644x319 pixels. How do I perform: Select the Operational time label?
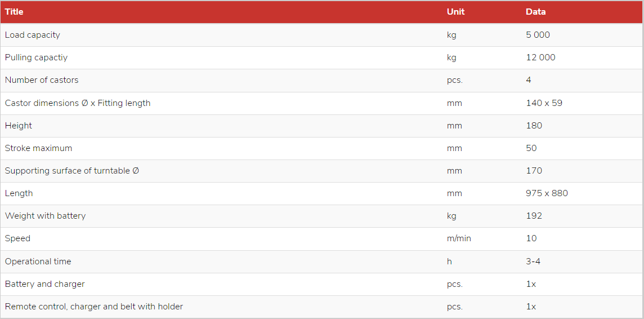[x=38, y=262]
